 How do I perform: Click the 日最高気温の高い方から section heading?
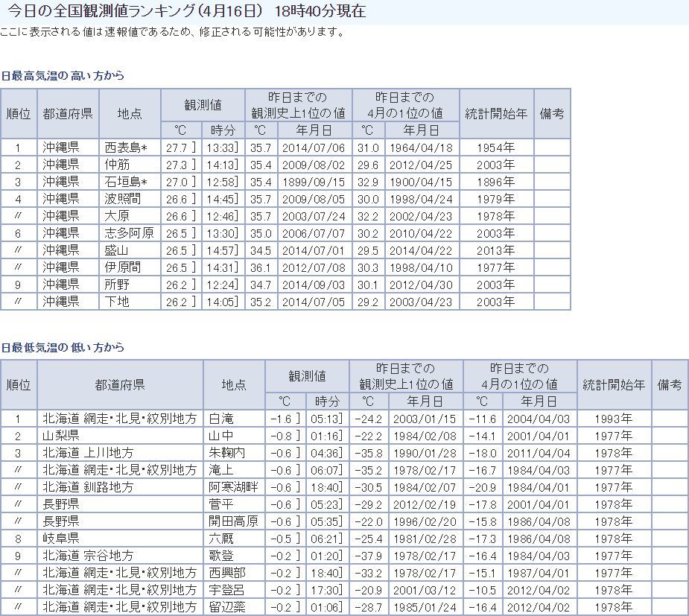pyautogui.click(x=63, y=76)
